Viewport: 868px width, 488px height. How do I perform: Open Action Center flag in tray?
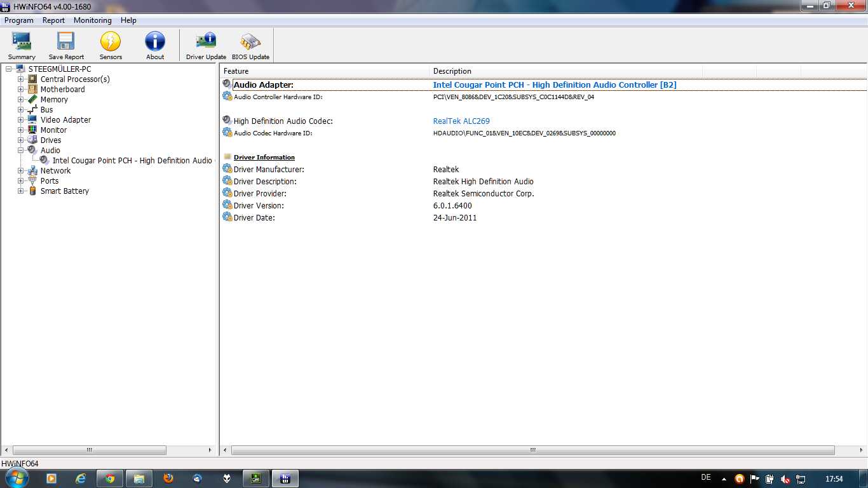(754, 479)
